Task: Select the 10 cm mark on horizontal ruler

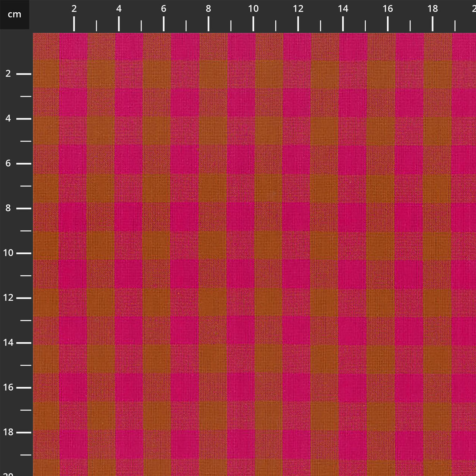Action: (253, 24)
